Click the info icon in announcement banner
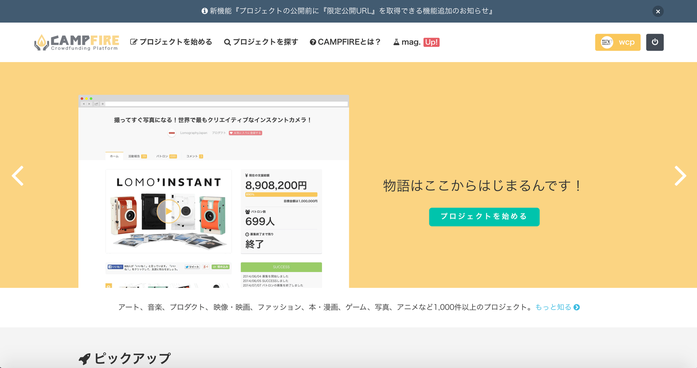This screenshot has width=697, height=368. coord(204,11)
